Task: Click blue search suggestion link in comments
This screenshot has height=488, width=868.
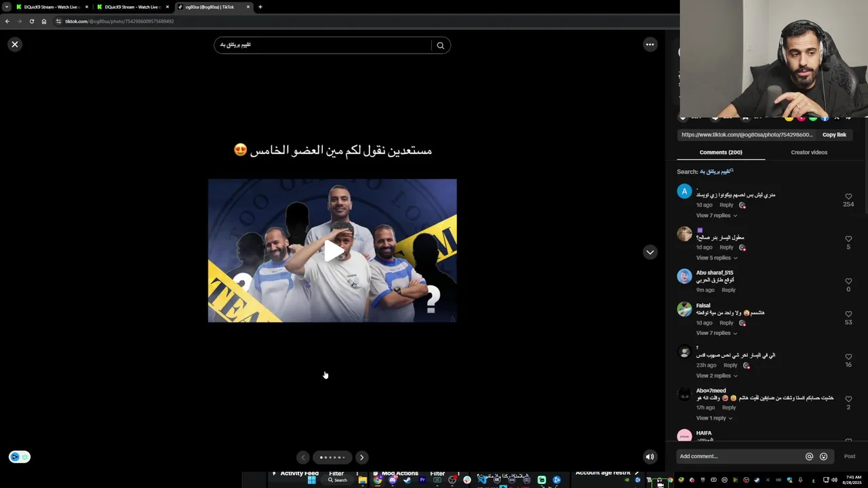Action: [x=717, y=171]
